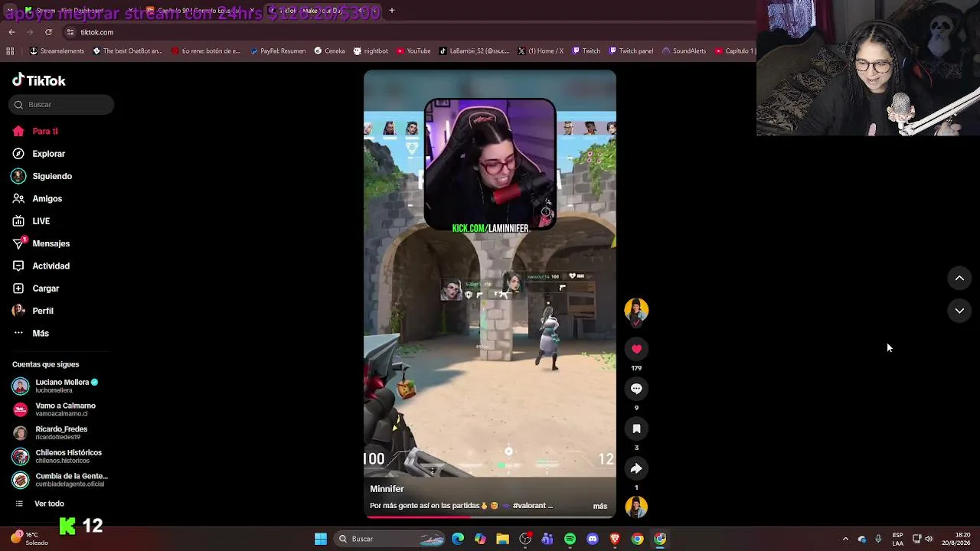Seek along the video progress bar

pos(490,517)
